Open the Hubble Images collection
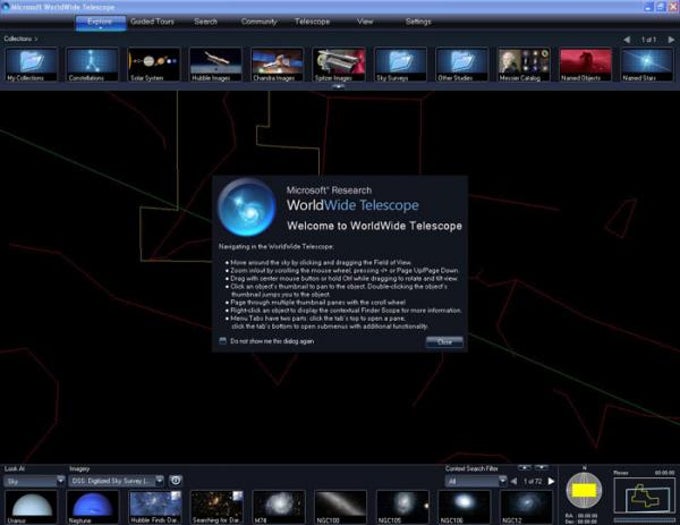680x525 pixels. point(216,65)
